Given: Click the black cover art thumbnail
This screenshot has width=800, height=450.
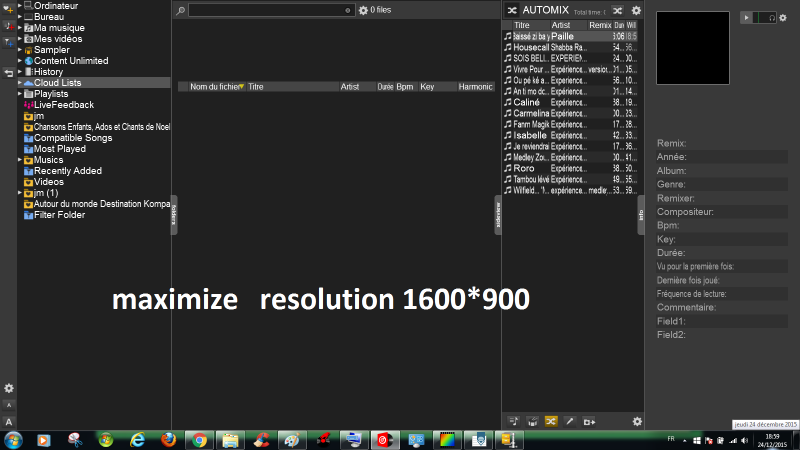Looking at the screenshot, I should point(693,48).
